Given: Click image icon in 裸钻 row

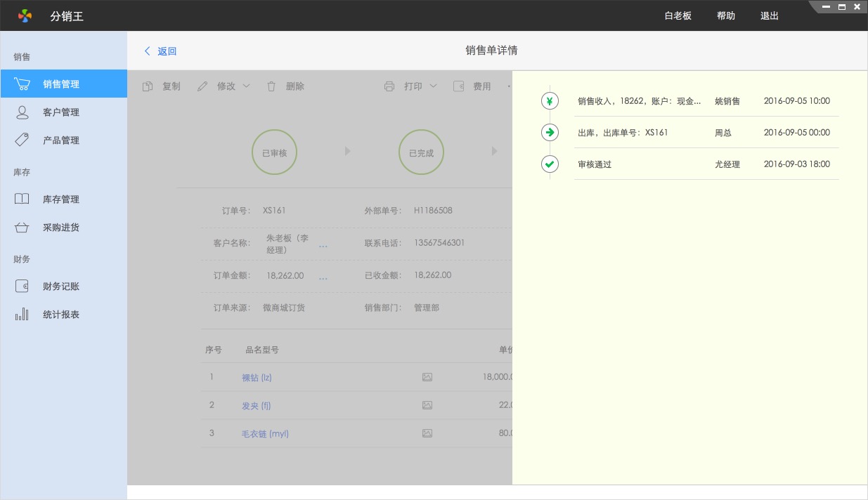Looking at the screenshot, I should click(427, 377).
